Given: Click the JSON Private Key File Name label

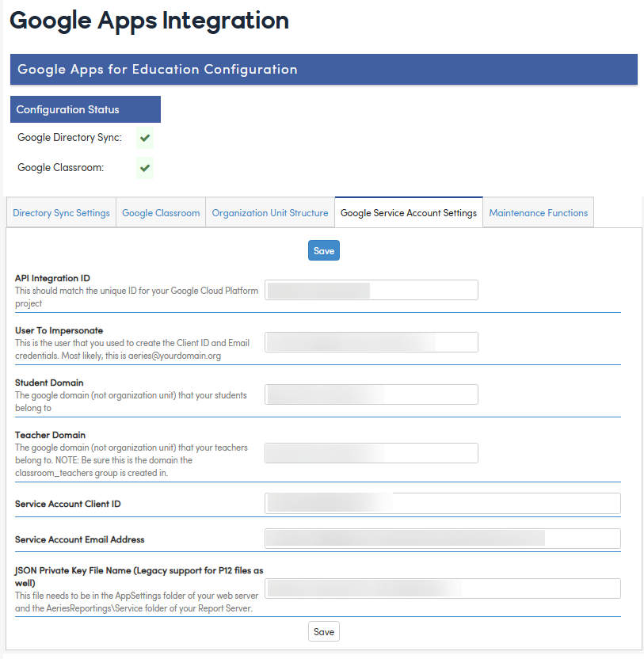Looking at the screenshot, I should coord(139,577).
